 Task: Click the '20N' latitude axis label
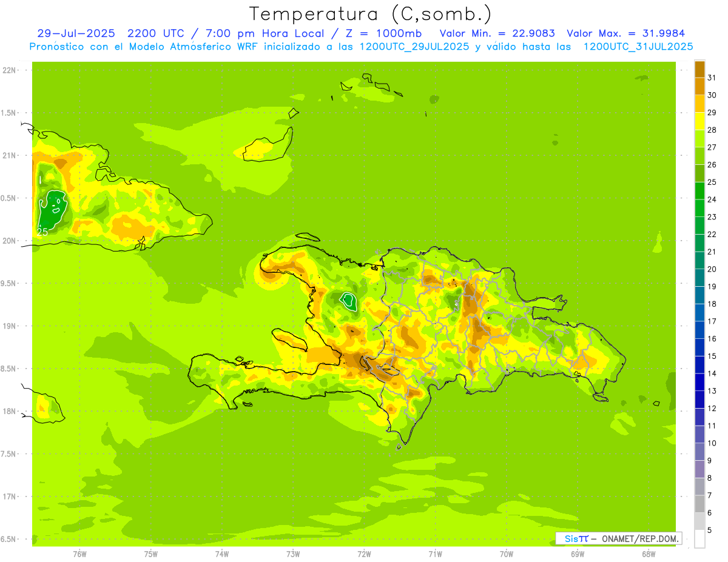pos(8,241)
